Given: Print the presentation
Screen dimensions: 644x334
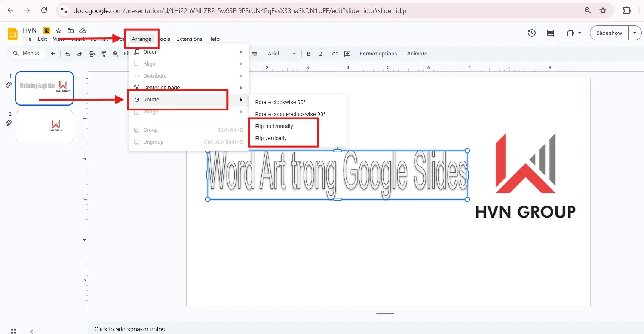Looking at the screenshot, I should click(92, 54).
